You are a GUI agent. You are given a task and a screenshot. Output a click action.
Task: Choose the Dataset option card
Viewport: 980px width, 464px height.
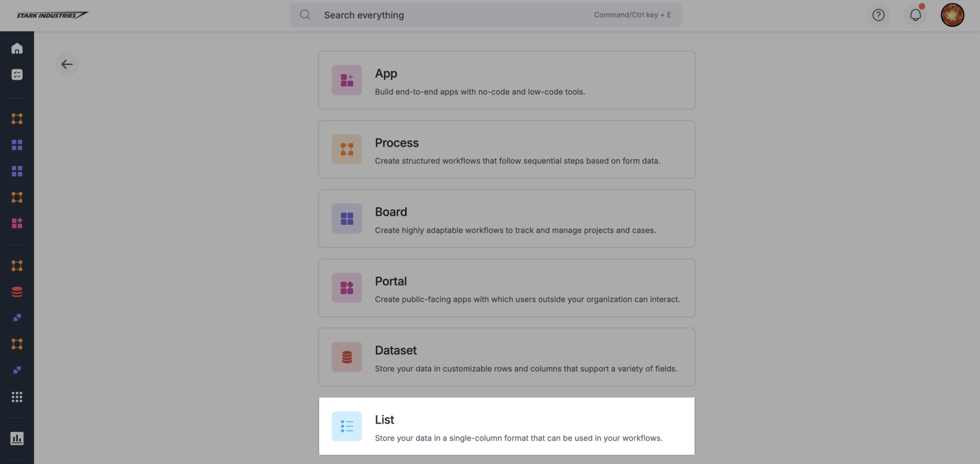click(x=507, y=357)
